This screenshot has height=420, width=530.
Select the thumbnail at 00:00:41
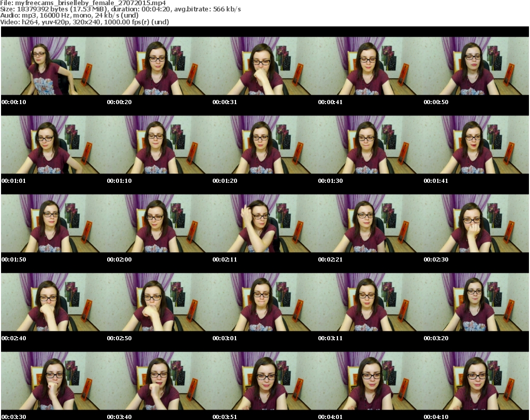tap(371, 66)
